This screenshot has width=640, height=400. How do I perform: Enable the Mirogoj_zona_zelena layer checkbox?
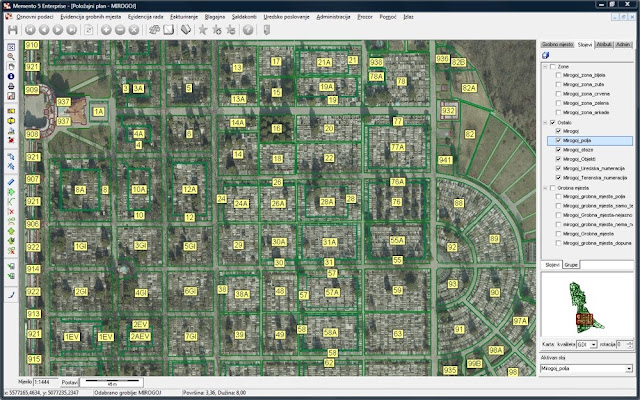point(558,103)
